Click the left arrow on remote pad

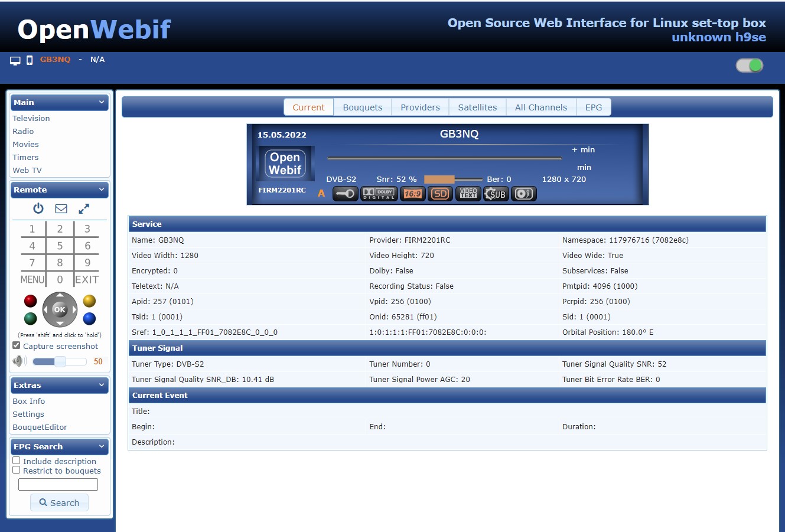point(46,309)
